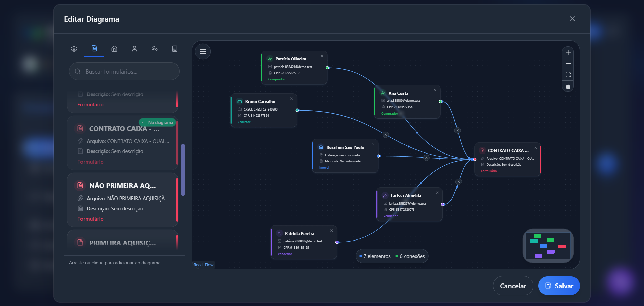
Task: Zoom out with the minus control
Action: (568, 63)
